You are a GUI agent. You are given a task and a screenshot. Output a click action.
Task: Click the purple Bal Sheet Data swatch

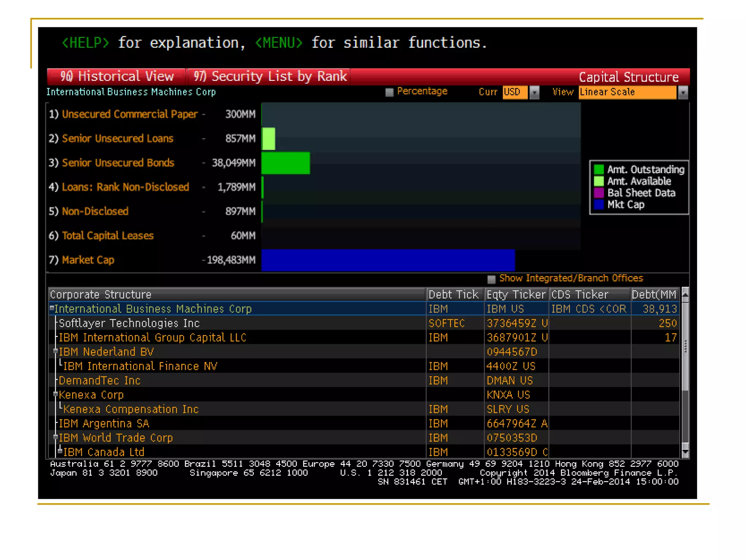point(599,193)
